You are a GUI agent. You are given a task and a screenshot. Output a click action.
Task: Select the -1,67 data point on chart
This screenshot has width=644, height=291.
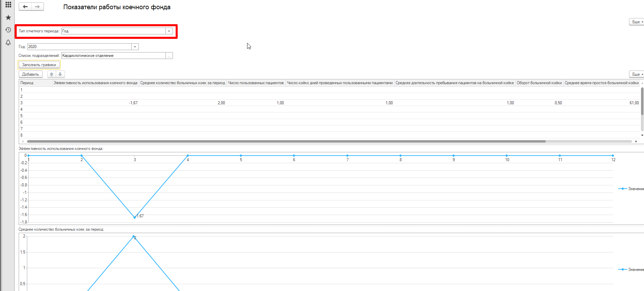135,217
